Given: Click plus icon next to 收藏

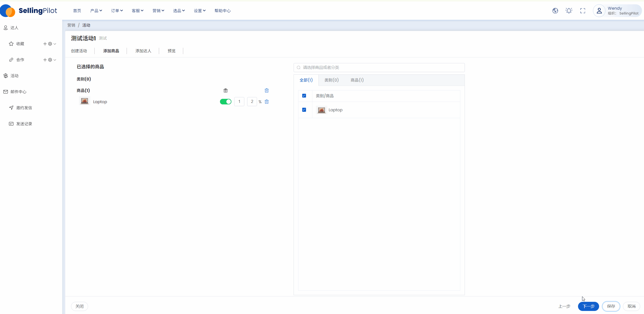Looking at the screenshot, I should pyautogui.click(x=45, y=44).
